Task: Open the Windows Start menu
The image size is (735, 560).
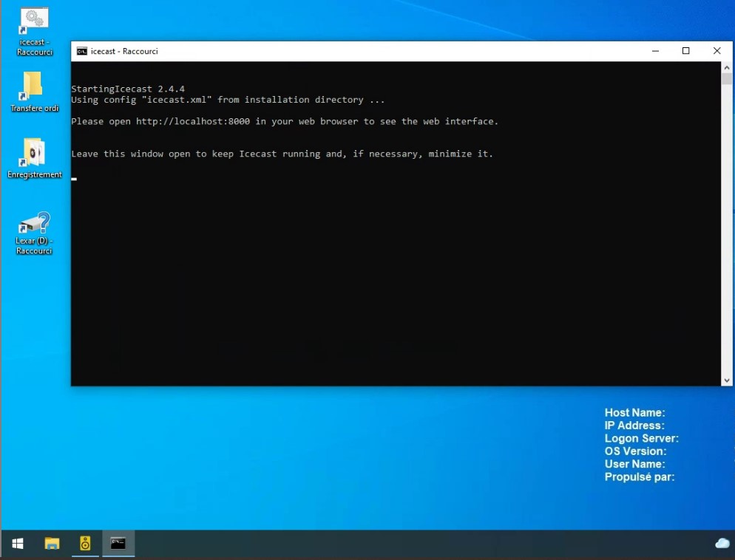Action: 18,544
